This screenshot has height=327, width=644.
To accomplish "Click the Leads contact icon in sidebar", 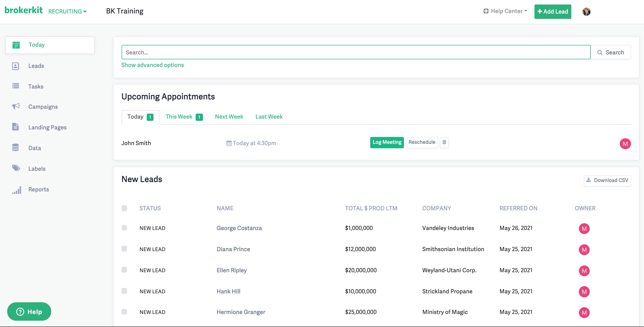I will click(15, 66).
